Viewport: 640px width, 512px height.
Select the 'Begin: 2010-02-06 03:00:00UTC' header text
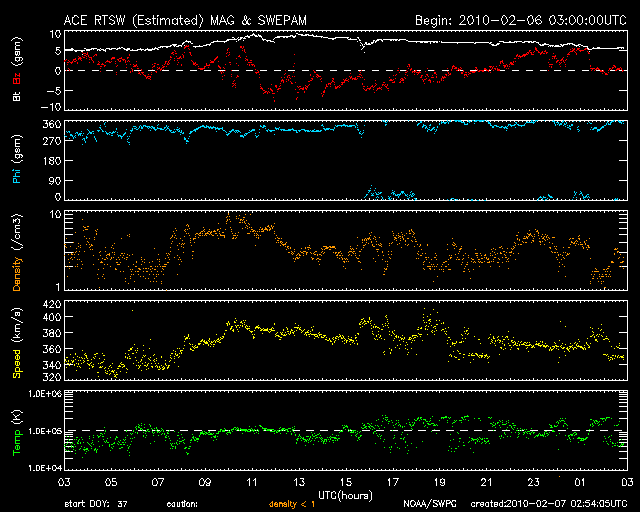click(x=521, y=20)
